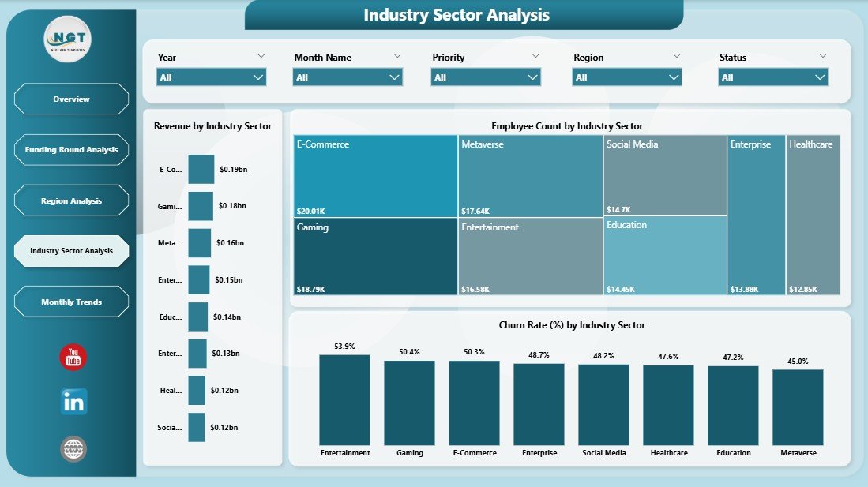This screenshot has width=868, height=487.
Task: Click the website globe icon
Action: 72,448
